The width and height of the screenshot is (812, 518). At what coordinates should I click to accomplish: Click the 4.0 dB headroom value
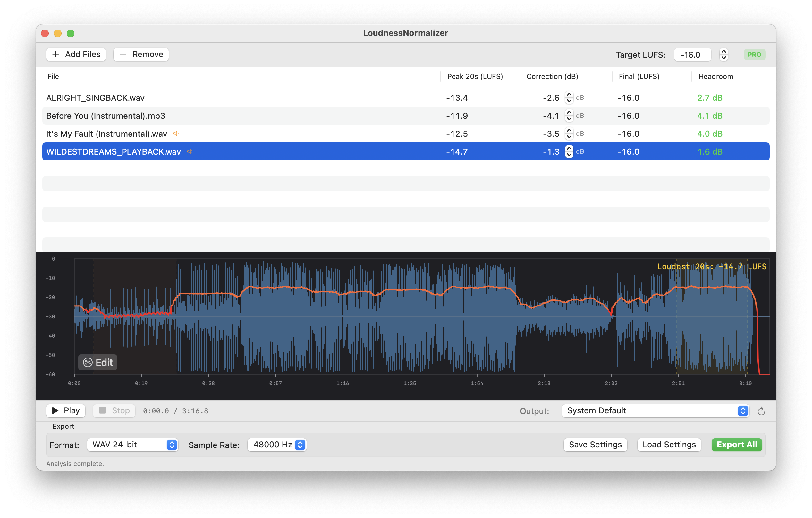(709, 134)
